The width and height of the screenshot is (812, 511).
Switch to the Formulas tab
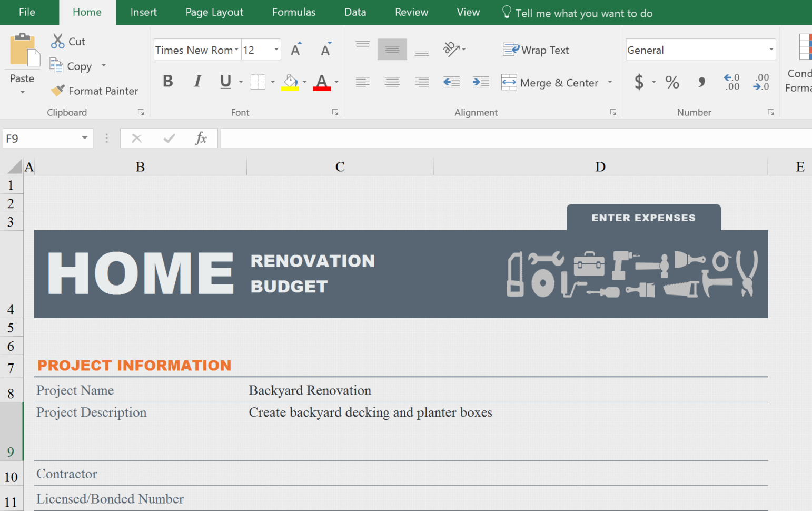click(293, 12)
